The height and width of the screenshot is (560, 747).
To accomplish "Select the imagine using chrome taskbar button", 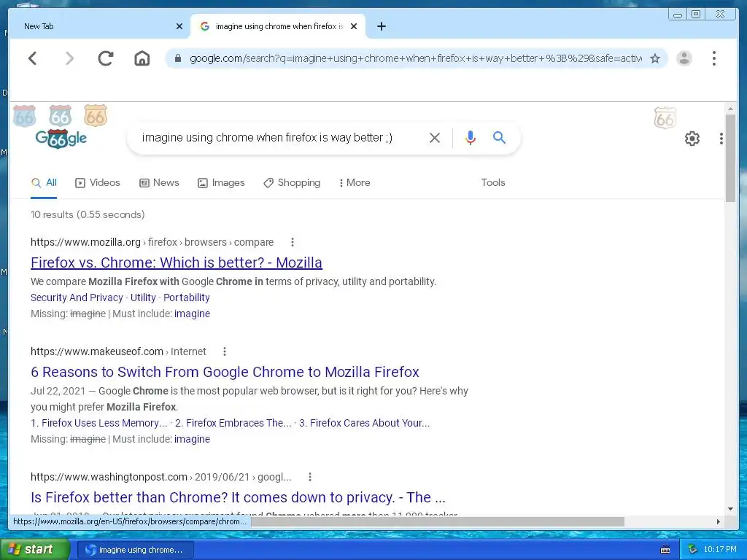I will click(x=136, y=550).
